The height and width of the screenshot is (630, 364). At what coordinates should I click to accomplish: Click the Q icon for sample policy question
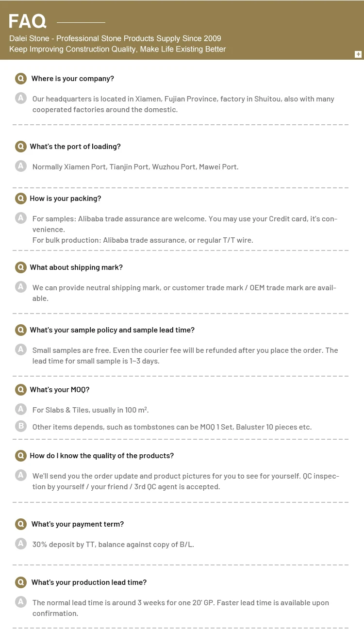coord(21,330)
